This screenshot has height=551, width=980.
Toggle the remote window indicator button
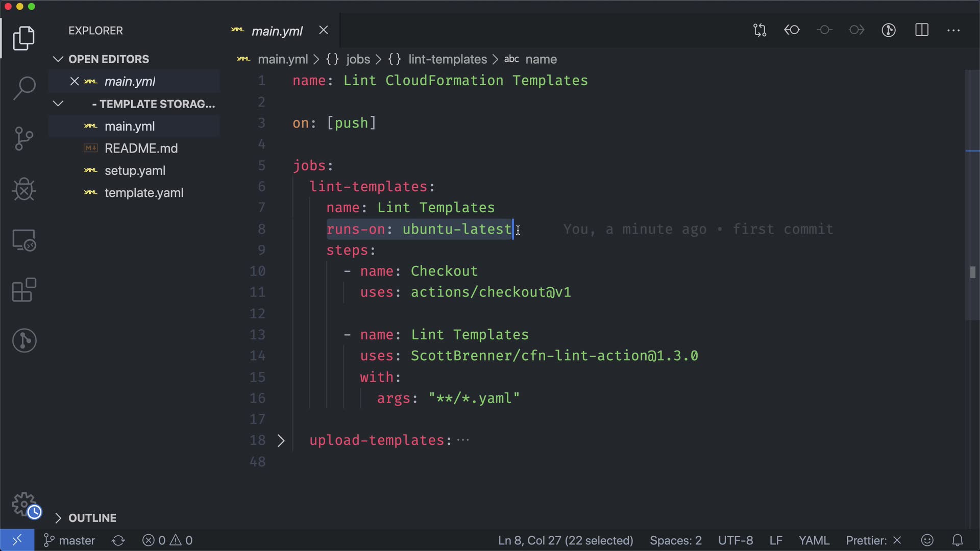[x=17, y=540]
